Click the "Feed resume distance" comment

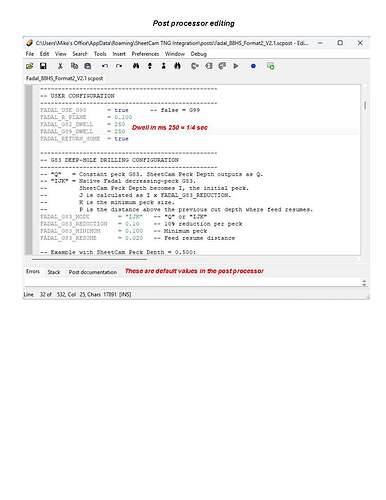click(x=194, y=238)
